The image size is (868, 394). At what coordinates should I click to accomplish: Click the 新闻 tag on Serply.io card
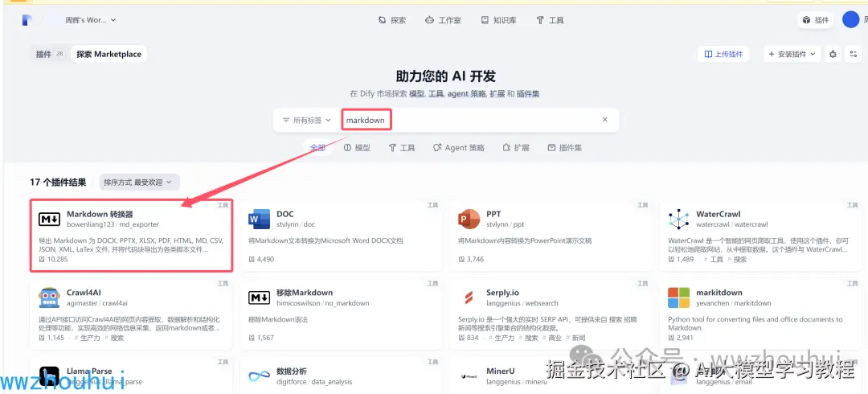point(575,338)
